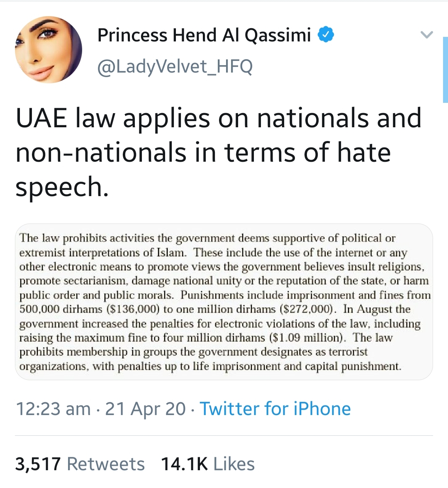Screen dimensions: 448x488
Task: Click the UAE law opening line of tweet
Action: (218, 118)
